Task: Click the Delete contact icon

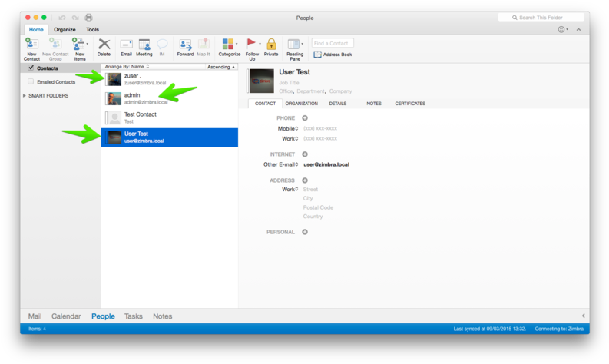Action: [x=104, y=45]
